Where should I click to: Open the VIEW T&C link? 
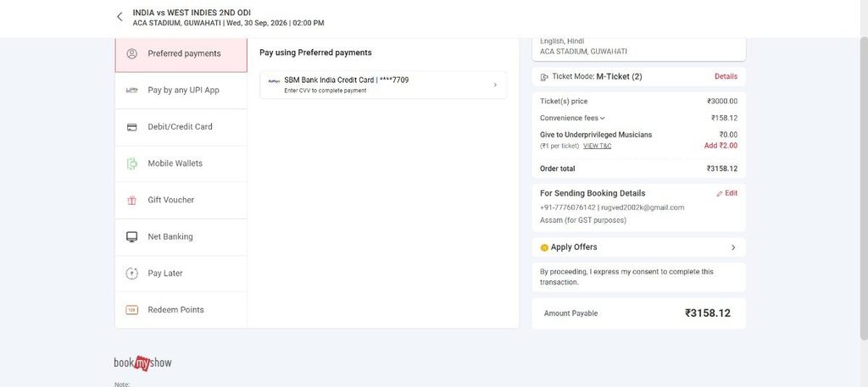pos(597,146)
